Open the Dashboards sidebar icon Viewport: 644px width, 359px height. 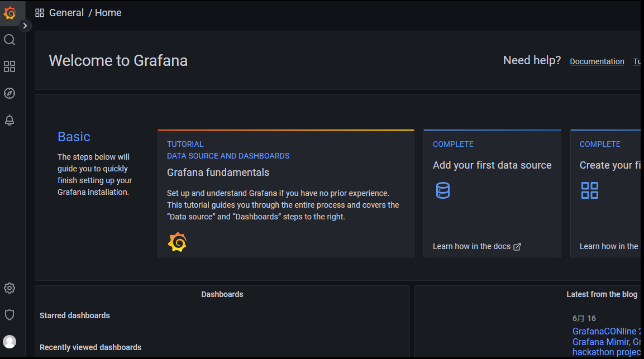9,66
